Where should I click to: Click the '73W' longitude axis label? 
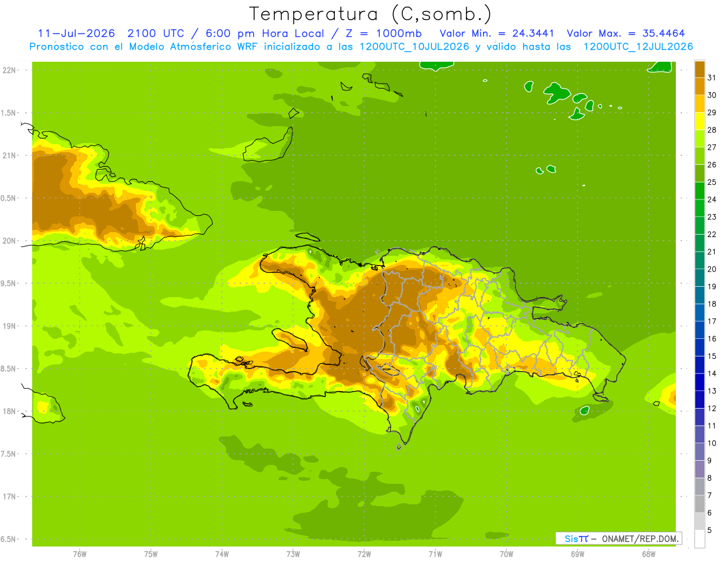[293, 554]
